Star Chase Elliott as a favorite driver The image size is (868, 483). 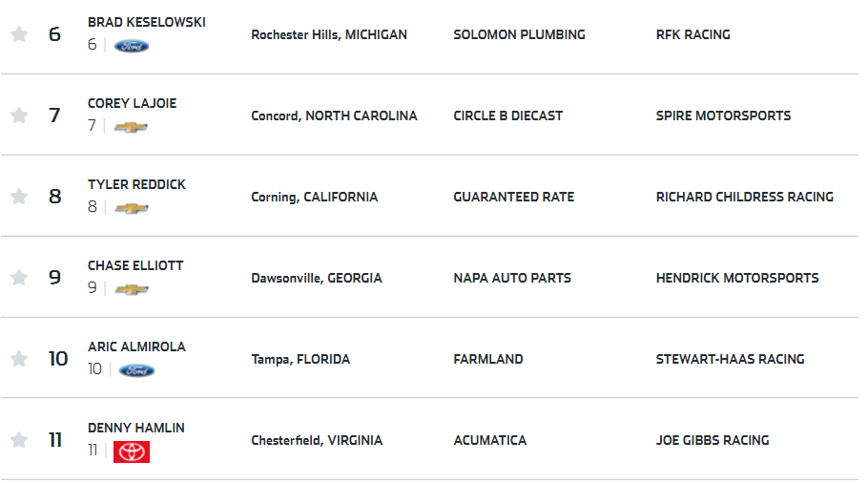pyautogui.click(x=19, y=277)
